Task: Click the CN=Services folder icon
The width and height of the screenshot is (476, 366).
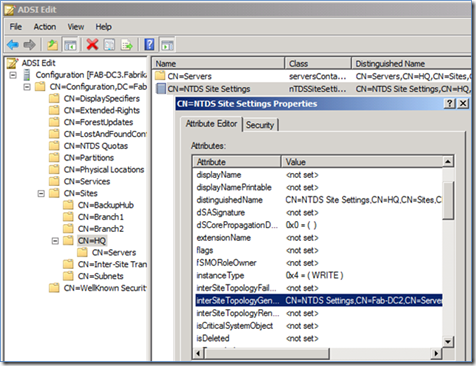Action: click(54, 181)
